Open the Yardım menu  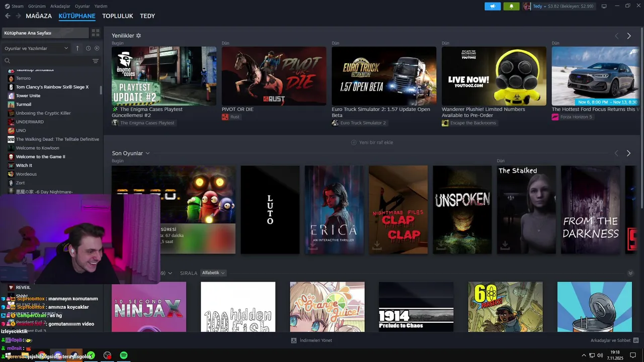point(101,6)
